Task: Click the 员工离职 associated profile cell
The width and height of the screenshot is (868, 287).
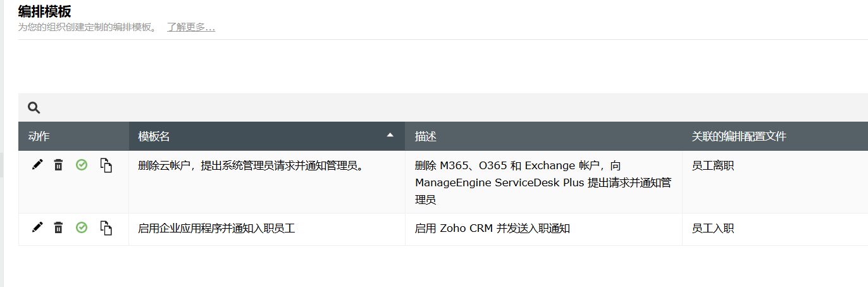Action: [x=713, y=166]
